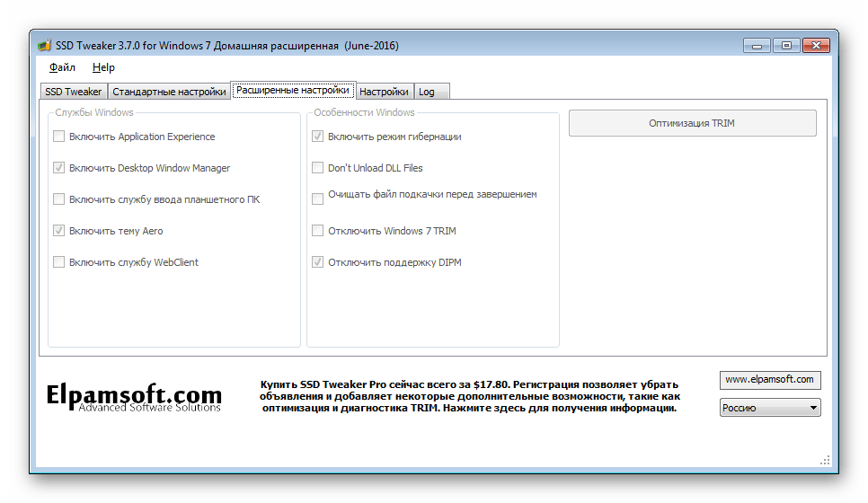Toggle Включить тему Aero checkbox
The width and height of the screenshot is (868, 503).
58,231
